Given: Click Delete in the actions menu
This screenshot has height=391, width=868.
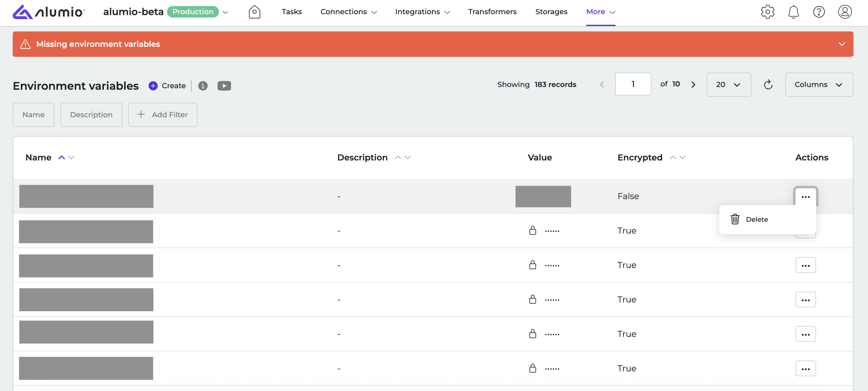Looking at the screenshot, I should coord(757,219).
